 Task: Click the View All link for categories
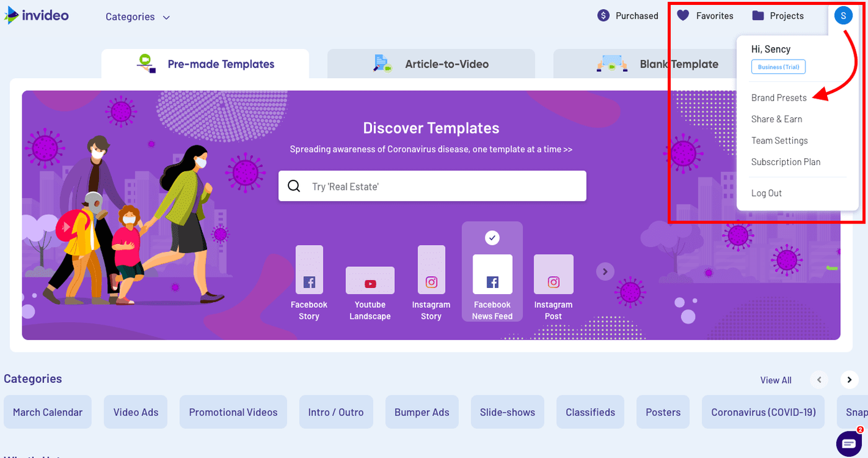[776, 379]
